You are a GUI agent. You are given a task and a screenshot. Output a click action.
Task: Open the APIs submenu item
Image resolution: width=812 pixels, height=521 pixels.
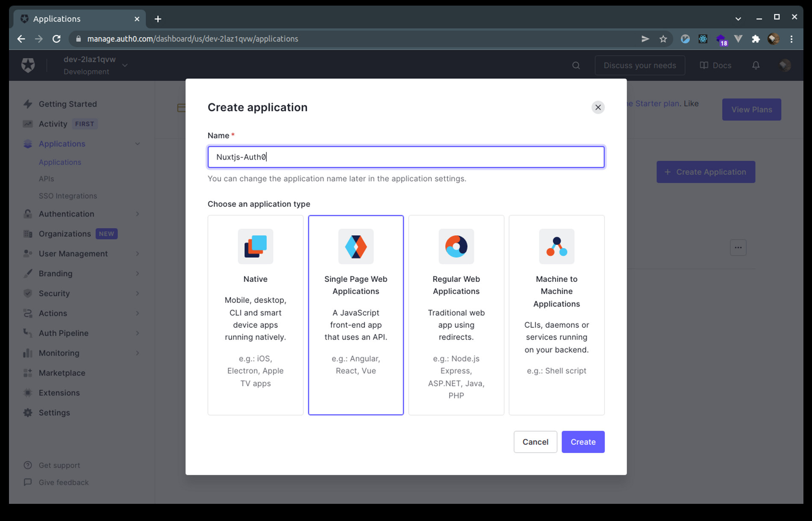46,179
